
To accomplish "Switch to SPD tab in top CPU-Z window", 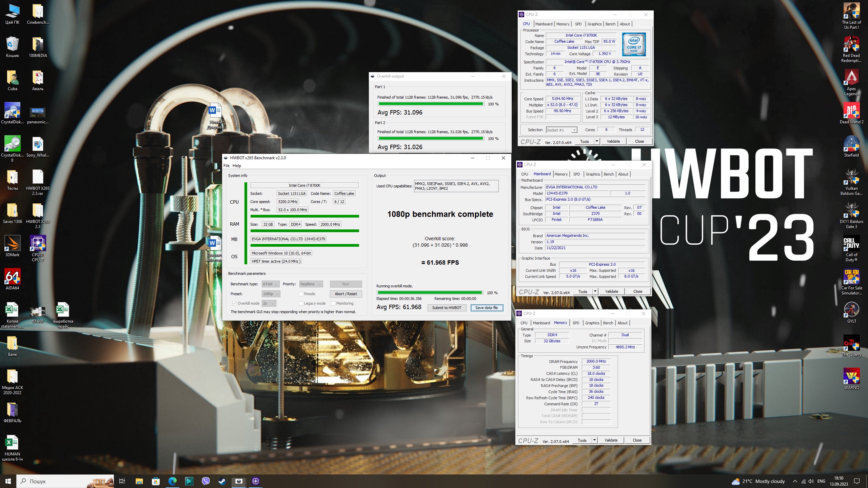I will pyautogui.click(x=578, y=24).
